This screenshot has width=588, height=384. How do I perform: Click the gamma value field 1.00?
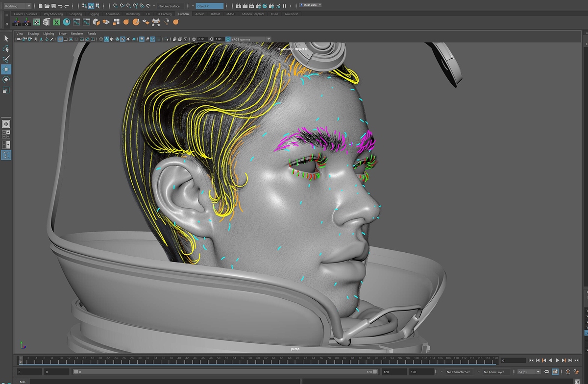click(x=219, y=39)
